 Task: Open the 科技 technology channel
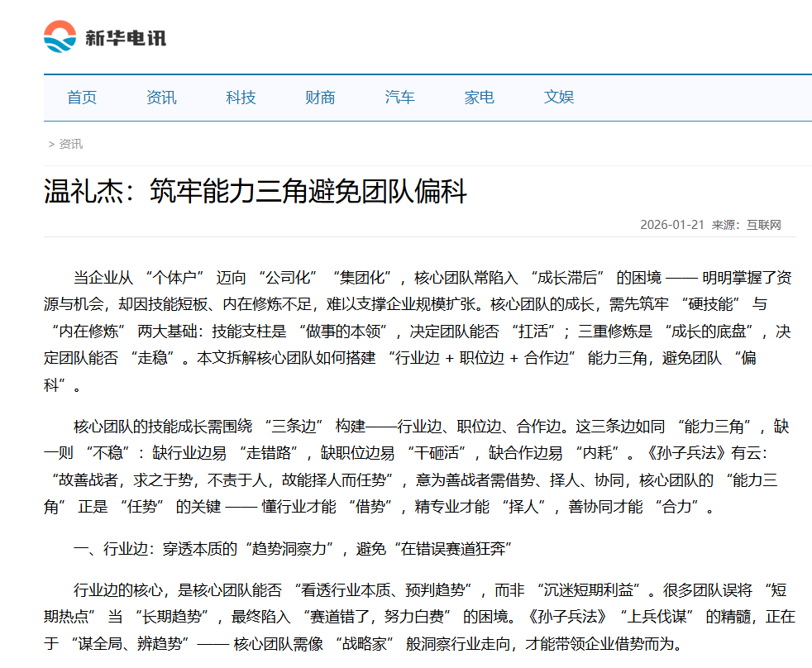[x=241, y=98]
